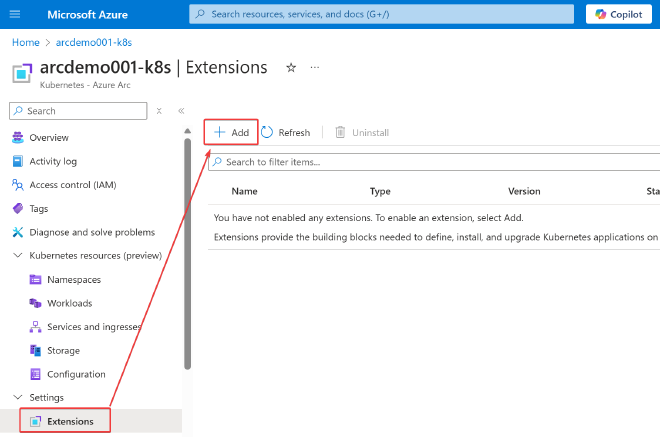Select Extensions in the sidebar
Viewport: 660px width, 437px height.
tap(70, 421)
